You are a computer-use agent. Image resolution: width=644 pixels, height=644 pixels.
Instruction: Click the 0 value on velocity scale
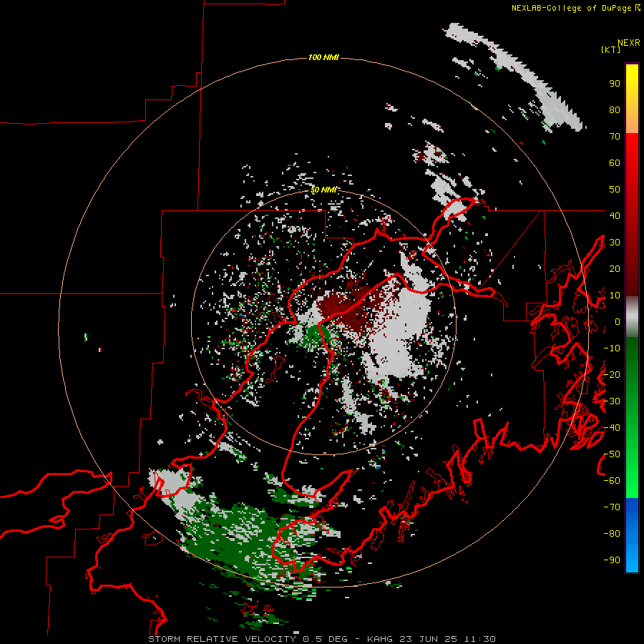[x=618, y=322]
